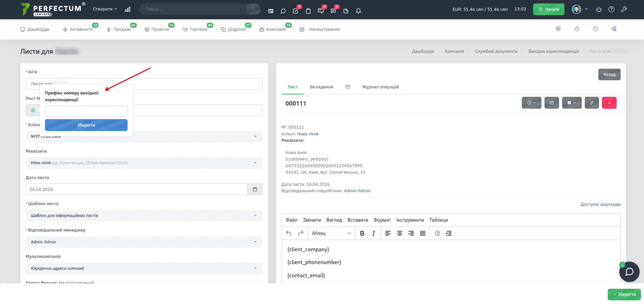
Task: Send the letter via envelope button
Action: (552, 103)
